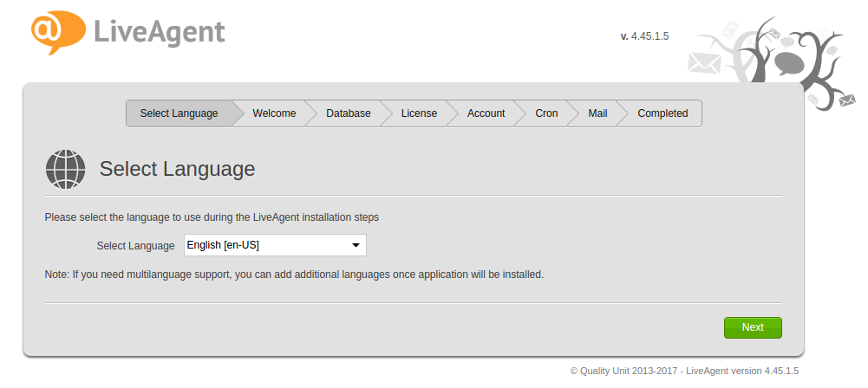
Task: Open the Mail wizard step
Action: tap(597, 113)
